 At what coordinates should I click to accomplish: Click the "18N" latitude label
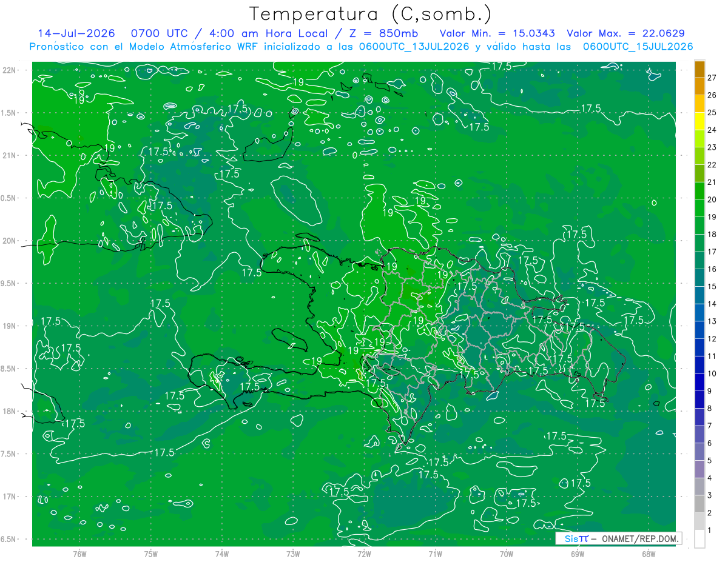(x=9, y=411)
